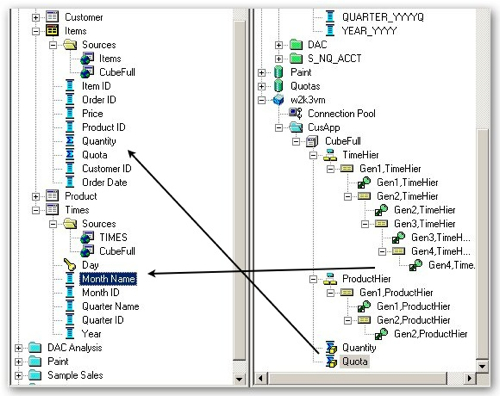The width and height of the screenshot is (500, 396).
Task: Collapse the ProductHier dimension
Action: pos(313,279)
